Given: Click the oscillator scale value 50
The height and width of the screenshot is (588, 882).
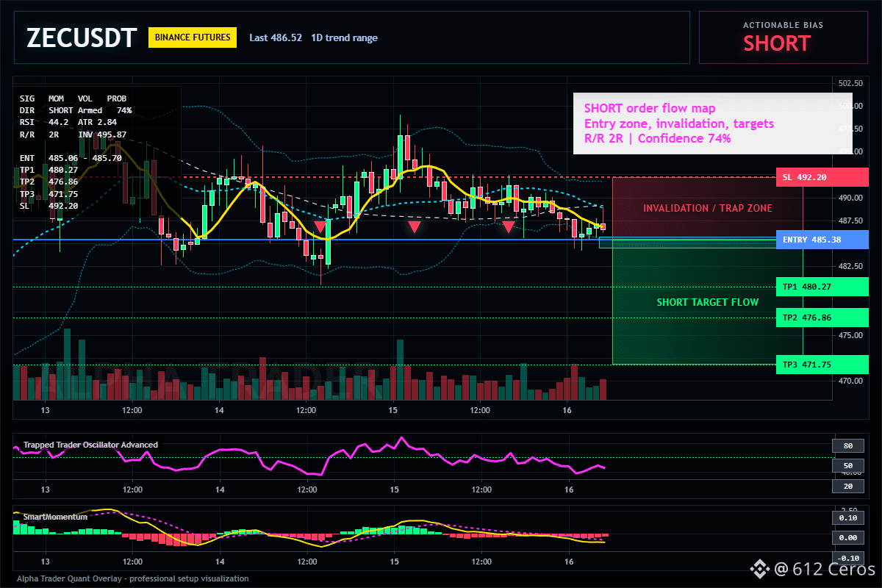Looking at the screenshot, I should pos(847,466).
